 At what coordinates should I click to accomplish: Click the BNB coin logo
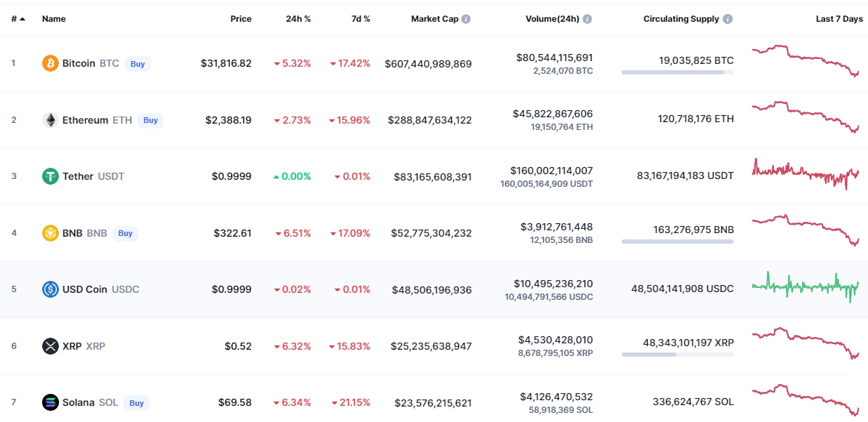(50, 233)
